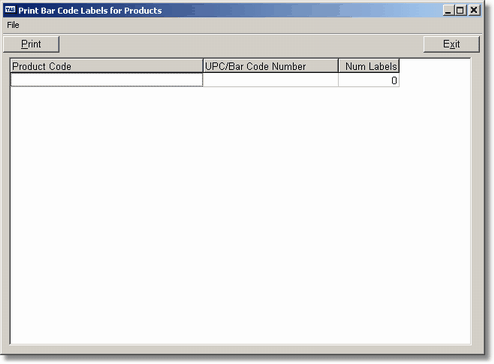Select the Num Labels column header
Screen dimensions: 494x364
pyautogui.click(x=369, y=66)
